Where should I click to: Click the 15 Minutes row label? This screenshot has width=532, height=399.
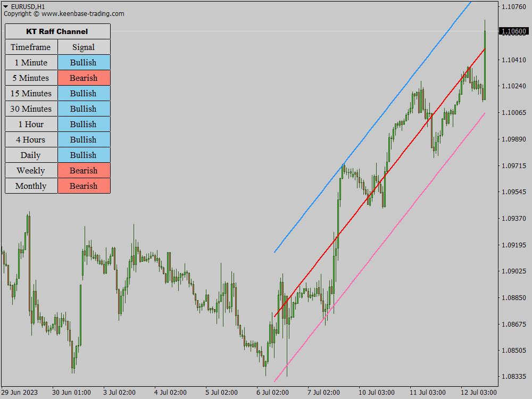coord(31,93)
